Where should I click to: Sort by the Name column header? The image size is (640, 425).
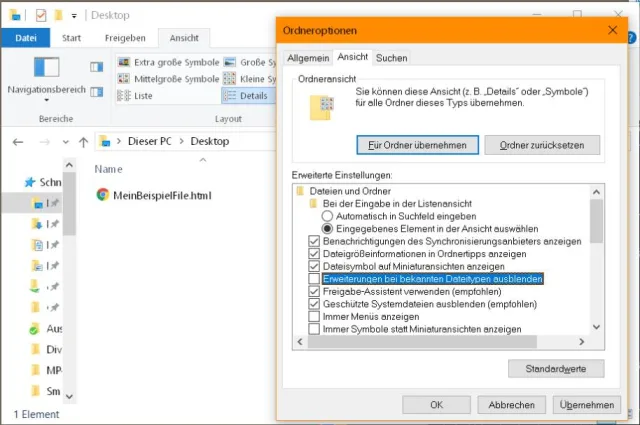108,169
